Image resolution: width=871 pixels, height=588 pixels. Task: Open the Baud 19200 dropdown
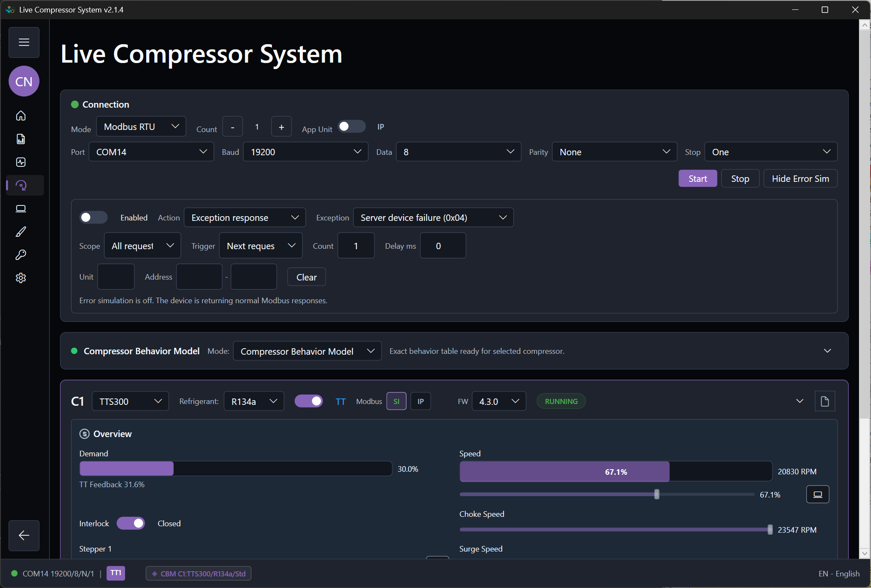(306, 152)
